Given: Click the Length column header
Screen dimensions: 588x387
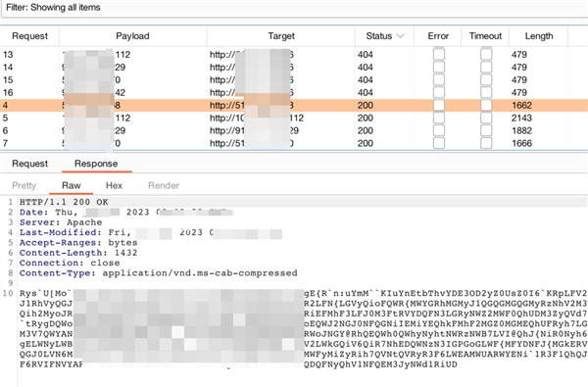Looking at the screenshot, I should [538, 36].
